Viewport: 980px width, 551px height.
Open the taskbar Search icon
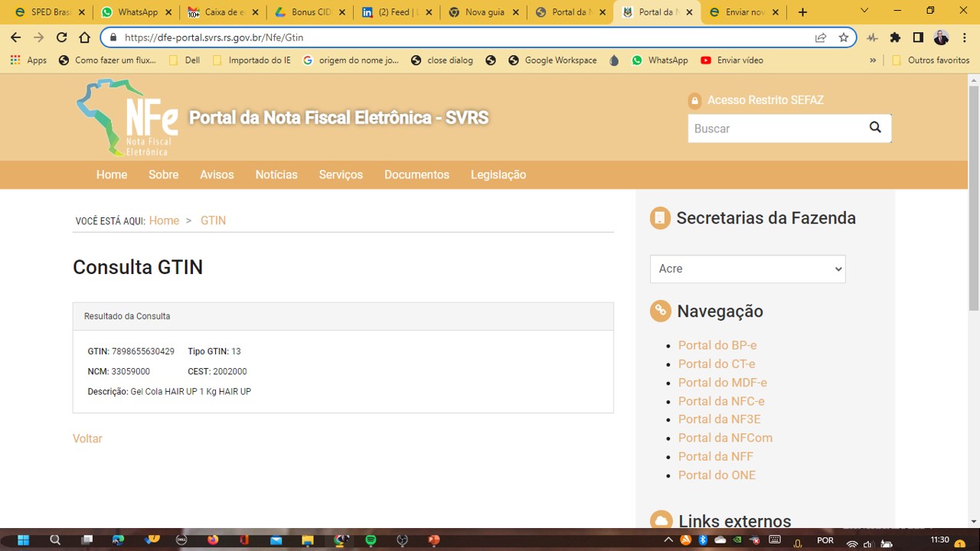[55, 540]
